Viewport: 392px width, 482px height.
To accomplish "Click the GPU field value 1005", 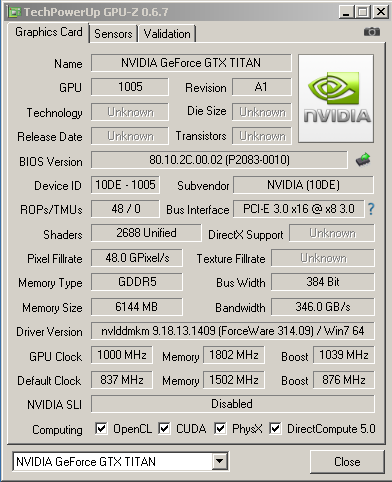I will point(130,87).
